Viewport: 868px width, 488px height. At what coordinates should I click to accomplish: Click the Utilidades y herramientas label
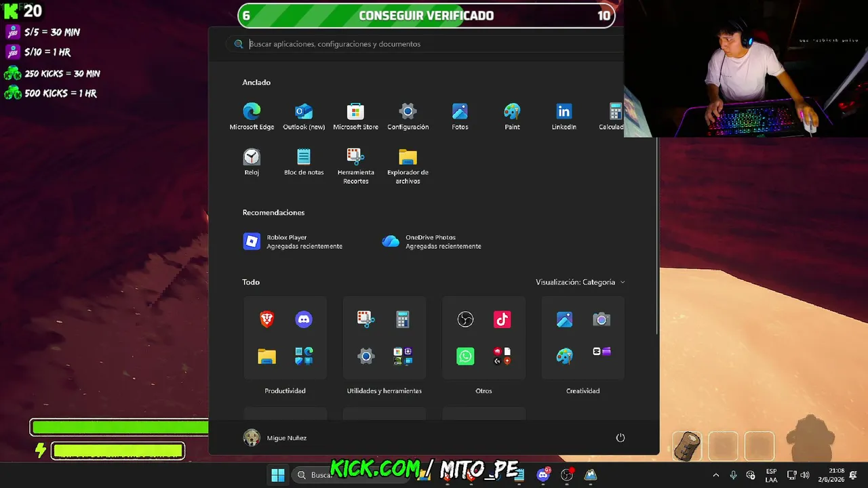click(384, 391)
